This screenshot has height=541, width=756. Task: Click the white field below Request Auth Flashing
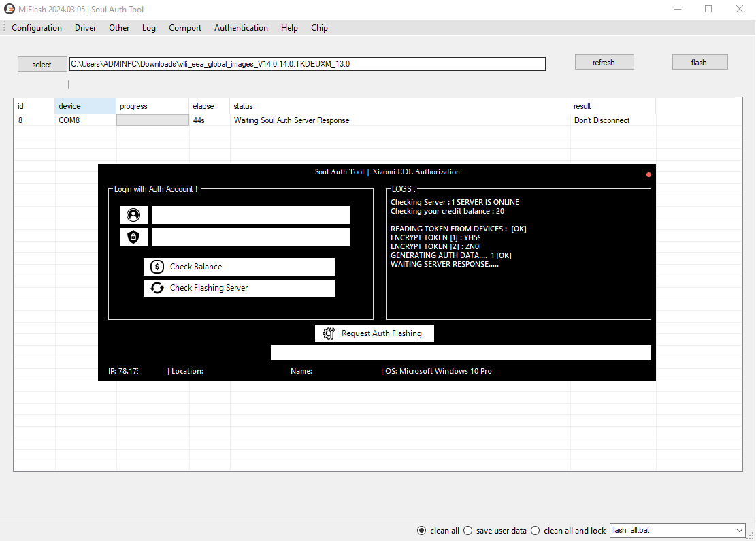(x=461, y=352)
